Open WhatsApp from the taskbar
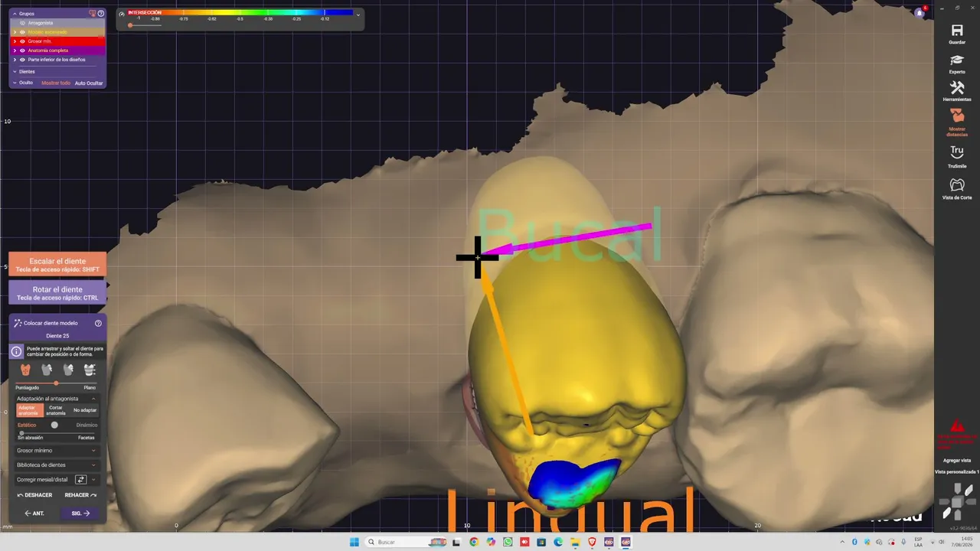The height and width of the screenshot is (551, 980). pos(508,542)
